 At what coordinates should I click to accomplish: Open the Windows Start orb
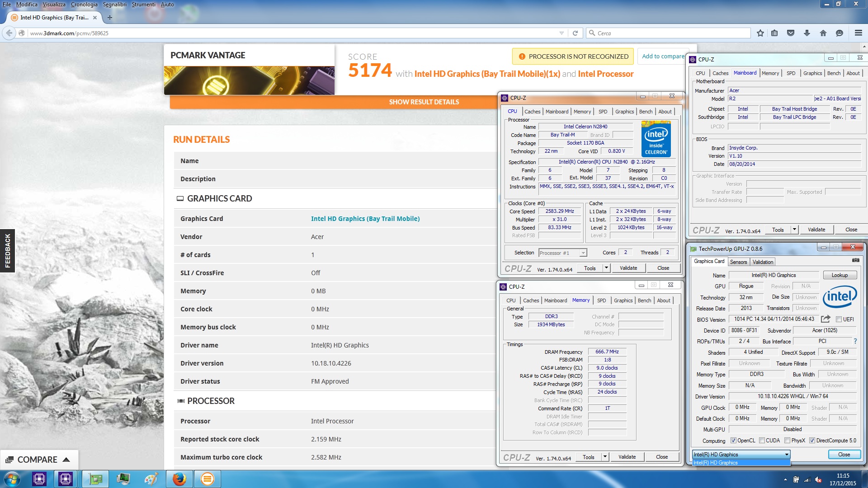point(12,479)
